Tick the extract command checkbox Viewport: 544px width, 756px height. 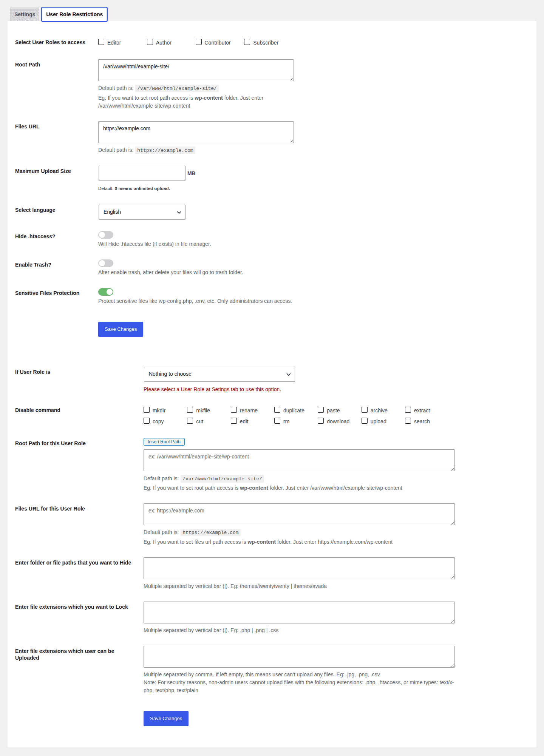coord(408,410)
